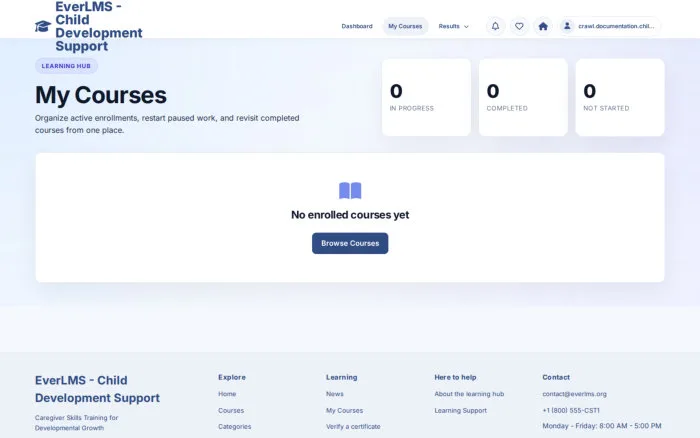Viewport: 700px width, 438px height.
Task: Click the user avatar icon
Action: (567, 26)
